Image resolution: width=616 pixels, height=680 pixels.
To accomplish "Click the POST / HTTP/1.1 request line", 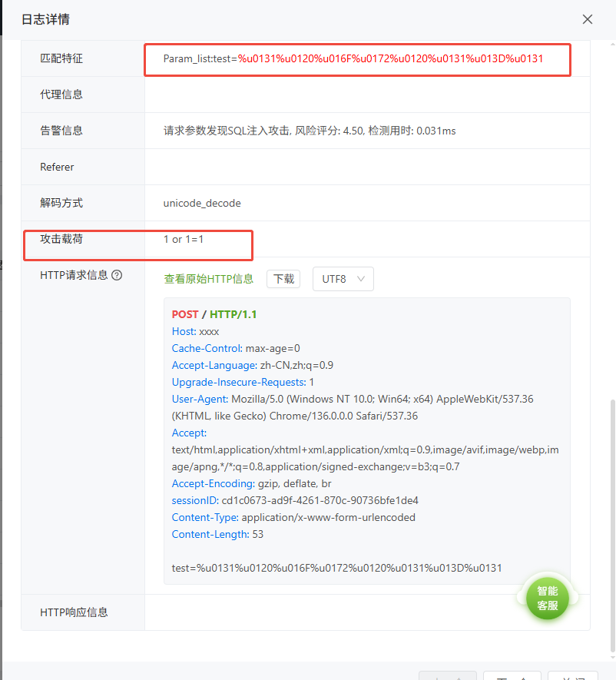I will pos(214,314).
